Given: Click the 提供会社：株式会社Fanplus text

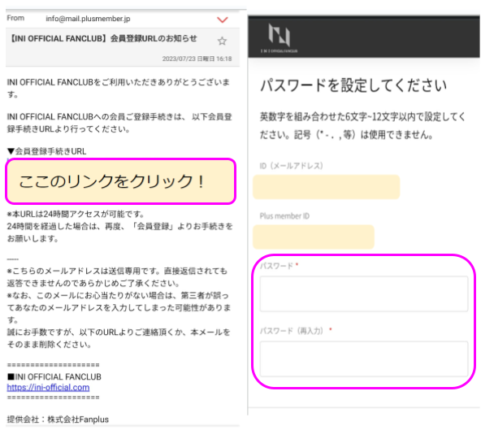Looking at the screenshot, I should [58, 419].
